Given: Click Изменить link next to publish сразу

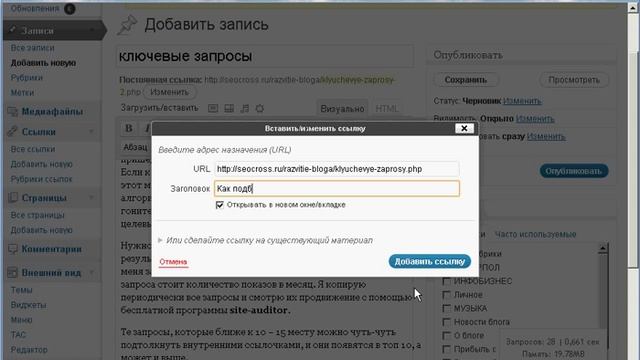Looking at the screenshot, I should pyautogui.click(x=546, y=136).
